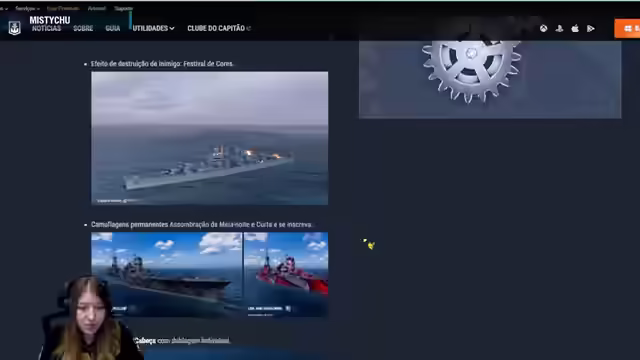Viewport: 640px width, 360px height.
Task: Click the Suporte link in top bar
Action: 124,8
